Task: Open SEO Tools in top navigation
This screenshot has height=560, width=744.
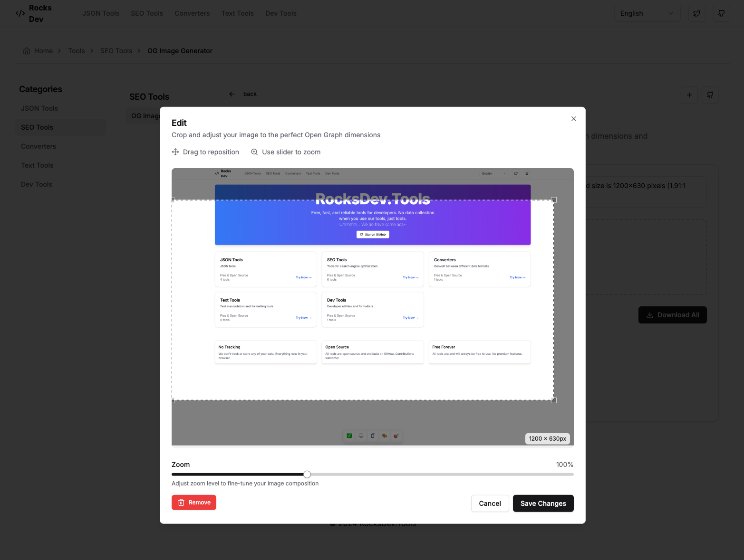Action: coord(147,13)
